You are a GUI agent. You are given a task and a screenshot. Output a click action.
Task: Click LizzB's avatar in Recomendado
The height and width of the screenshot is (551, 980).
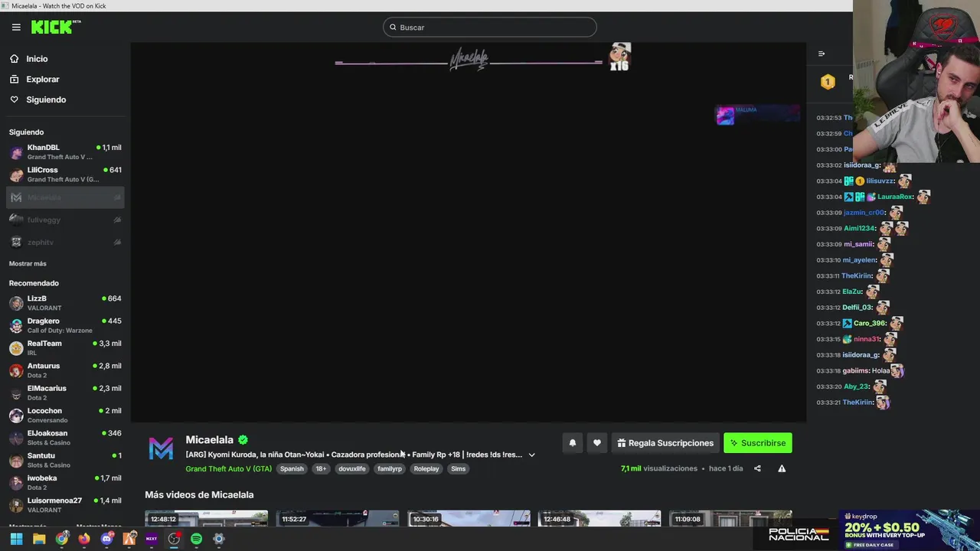[x=16, y=303]
